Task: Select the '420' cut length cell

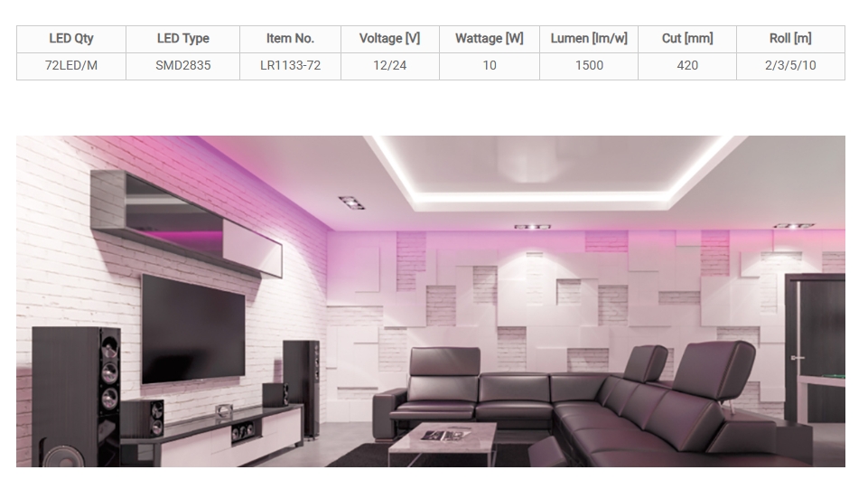Action: pos(687,66)
